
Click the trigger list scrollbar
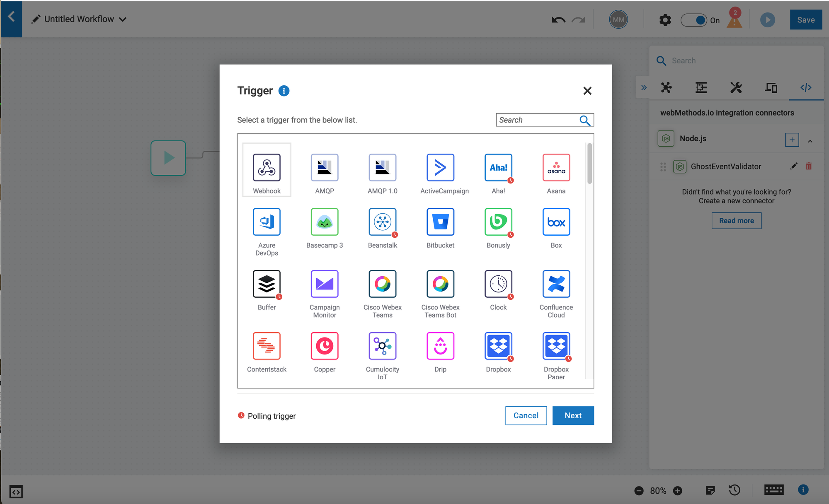(x=589, y=164)
